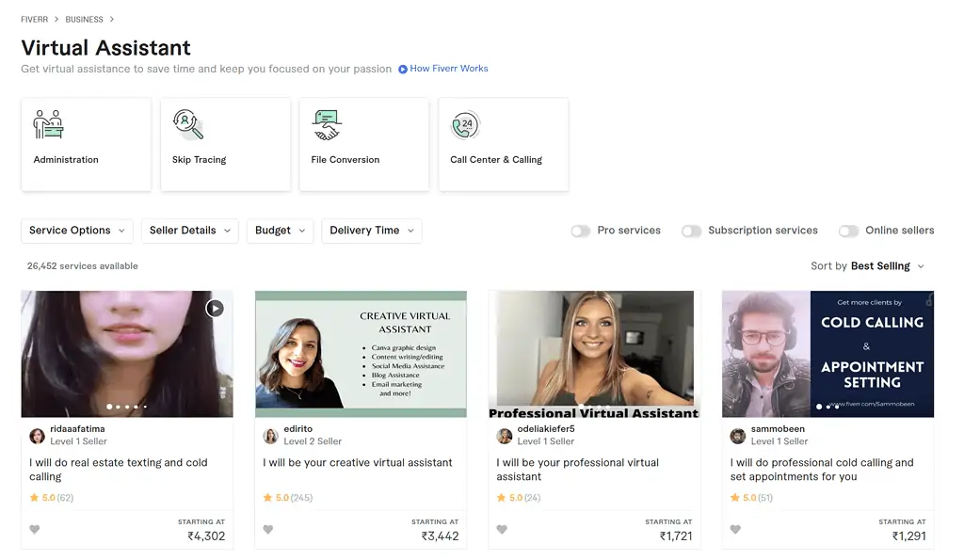
Task: Click the Skip Tracing magnifier icon
Action: coord(187,125)
